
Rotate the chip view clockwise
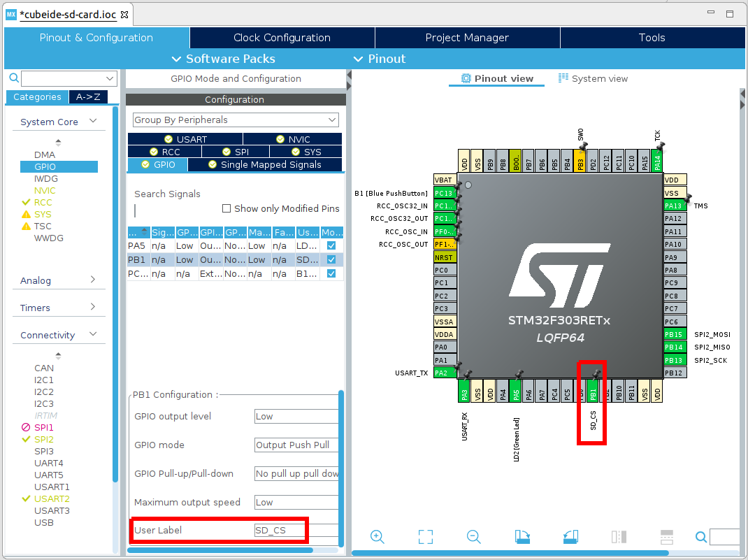[522, 536]
